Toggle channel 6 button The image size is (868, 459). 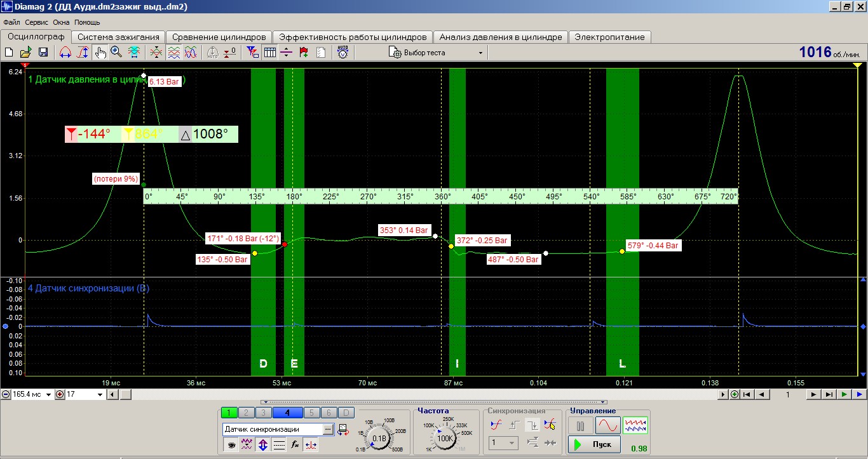click(x=329, y=413)
